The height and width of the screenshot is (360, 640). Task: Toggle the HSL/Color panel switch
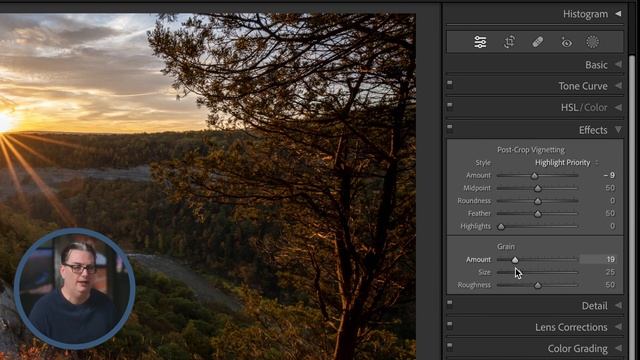450,106
